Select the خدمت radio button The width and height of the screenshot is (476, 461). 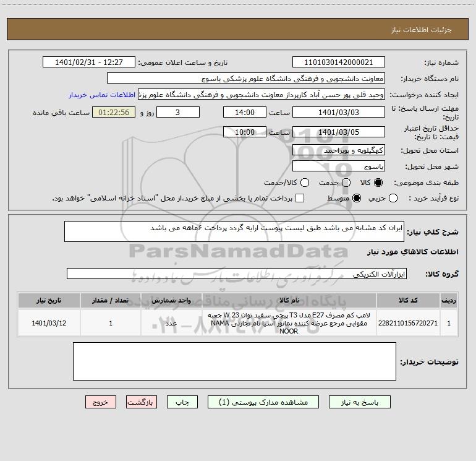(346, 183)
